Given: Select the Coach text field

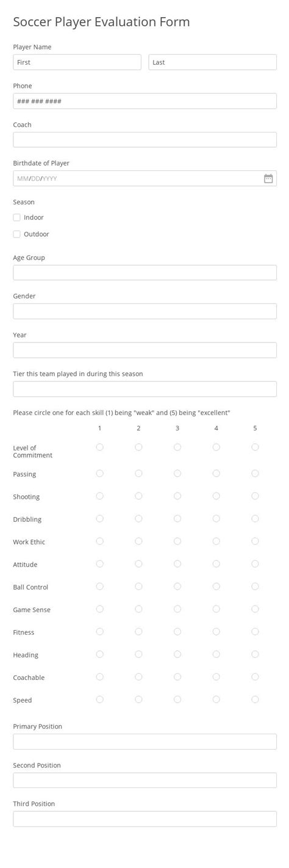Looking at the screenshot, I should click(x=145, y=140).
